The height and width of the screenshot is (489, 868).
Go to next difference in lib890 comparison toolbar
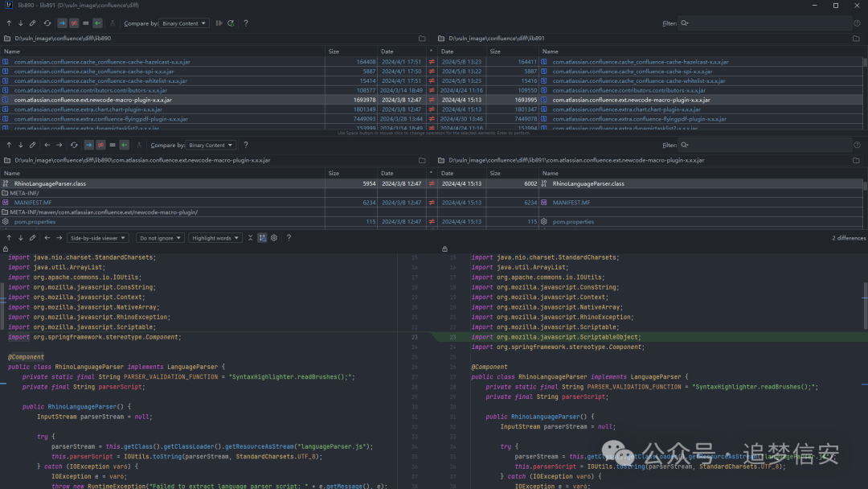click(20, 23)
